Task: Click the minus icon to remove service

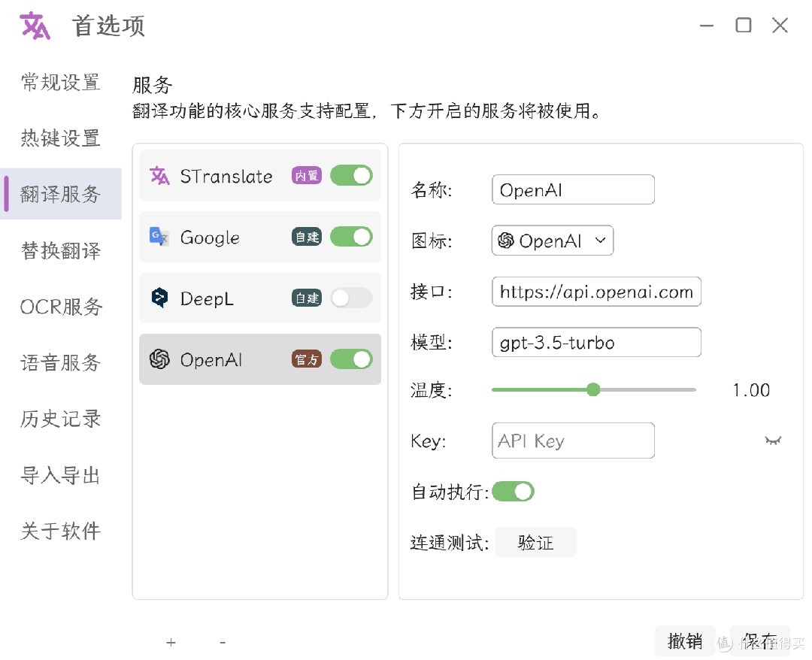Action: [x=223, y=643]
